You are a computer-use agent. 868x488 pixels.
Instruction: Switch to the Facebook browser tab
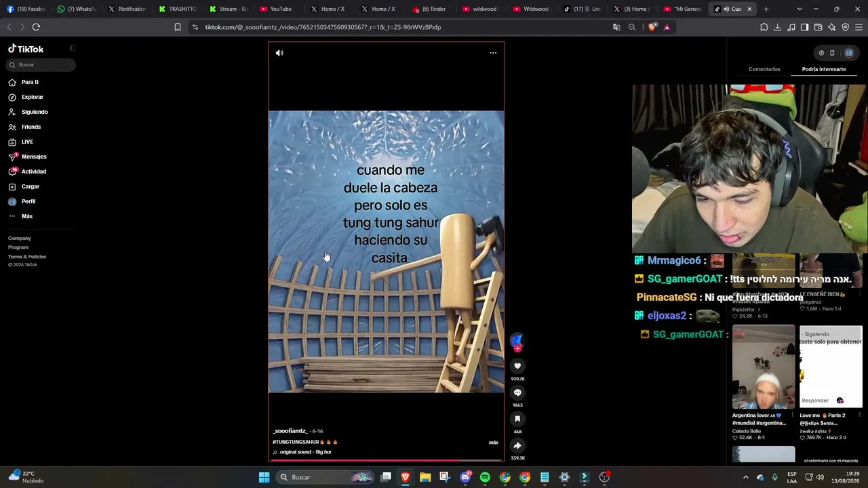(26, 9)
